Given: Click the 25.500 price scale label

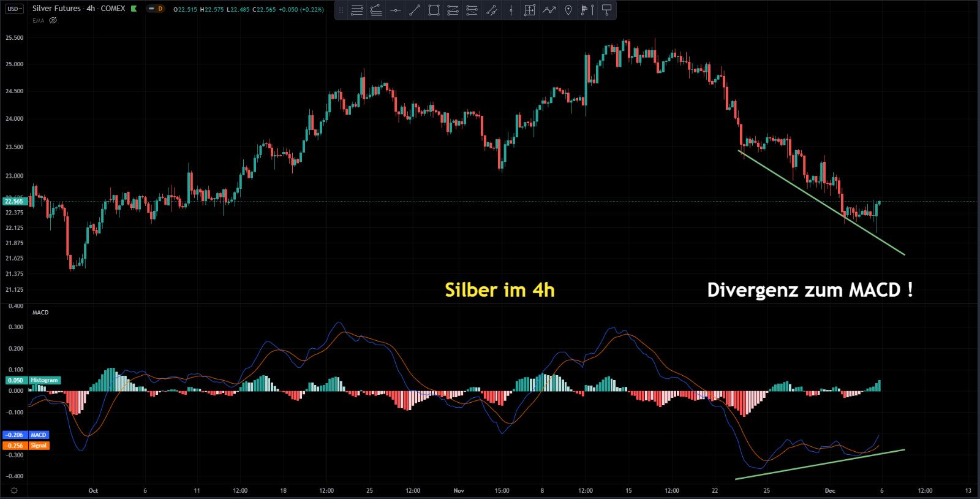Looking at the screenshot, I should pos(13,38).
